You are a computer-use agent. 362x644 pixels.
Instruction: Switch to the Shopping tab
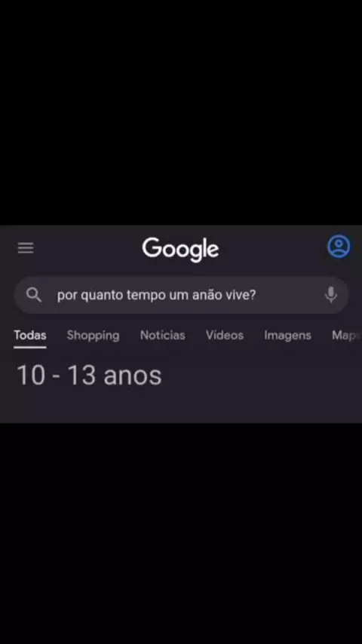94,336
